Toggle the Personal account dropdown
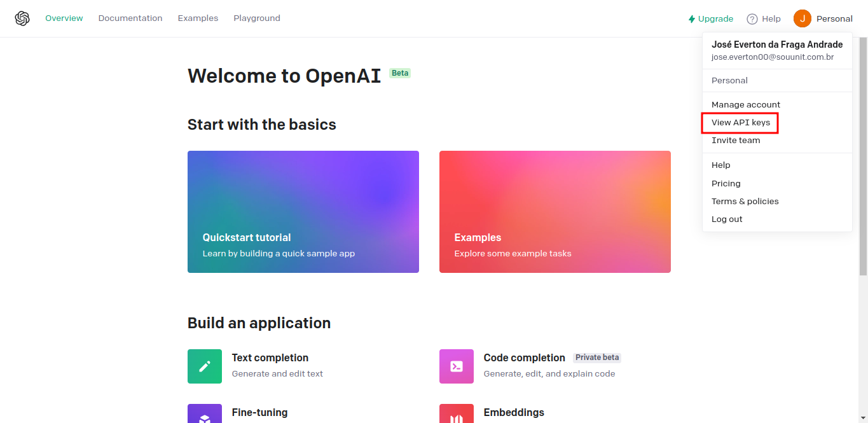The image size is (868, 423). click(823, 18)
